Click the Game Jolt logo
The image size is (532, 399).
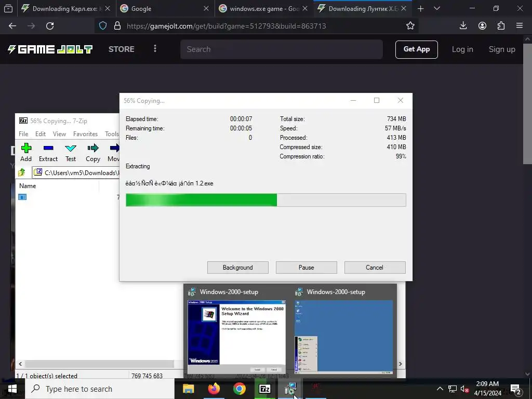coord(50,49)
